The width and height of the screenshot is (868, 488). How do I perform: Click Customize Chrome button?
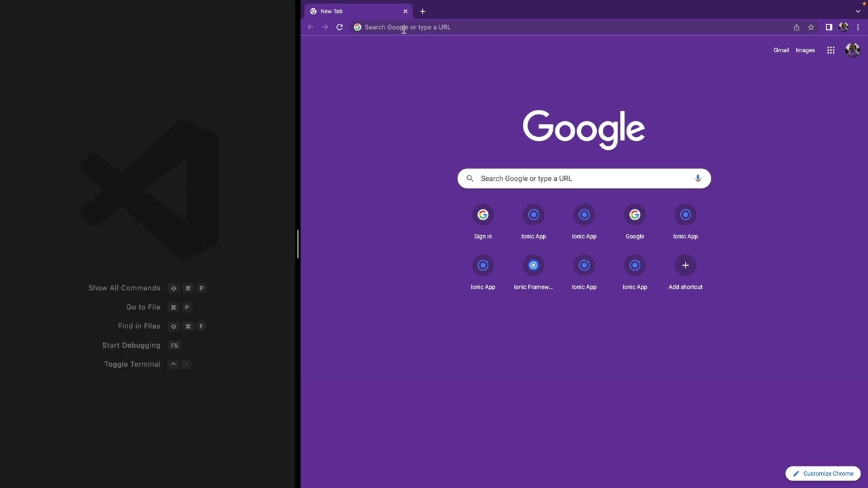(823, 474)
